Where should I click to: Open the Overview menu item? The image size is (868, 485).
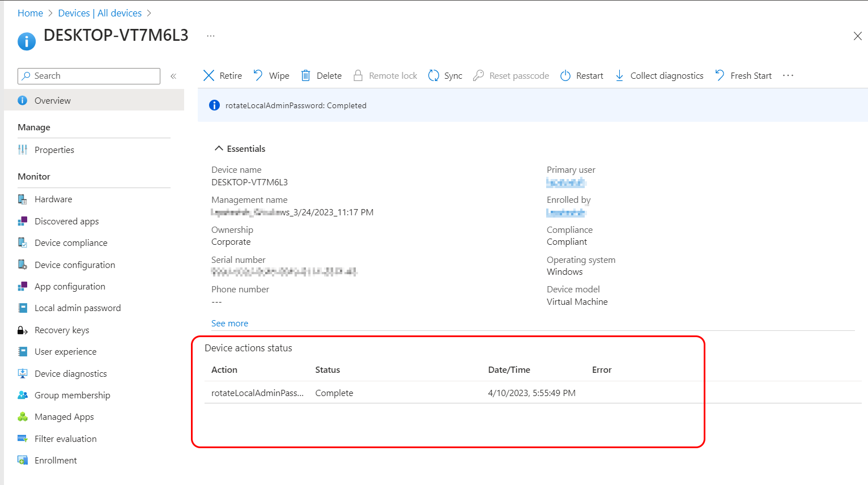pyautogui.click(x=94, y=100)
